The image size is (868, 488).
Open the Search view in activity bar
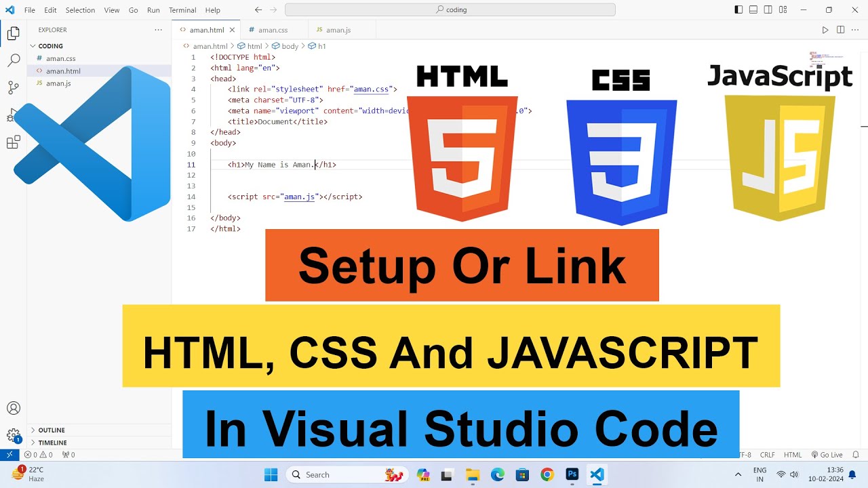[13, 60]
